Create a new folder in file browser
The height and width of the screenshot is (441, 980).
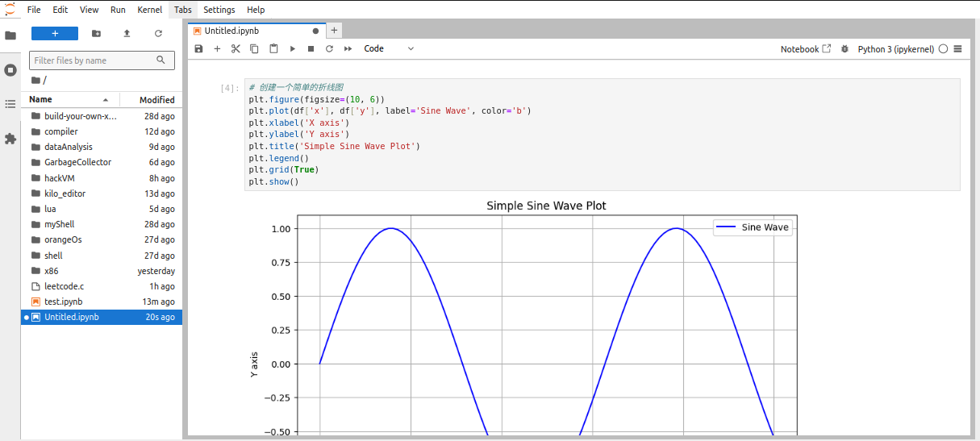click(x=97, y=33)
